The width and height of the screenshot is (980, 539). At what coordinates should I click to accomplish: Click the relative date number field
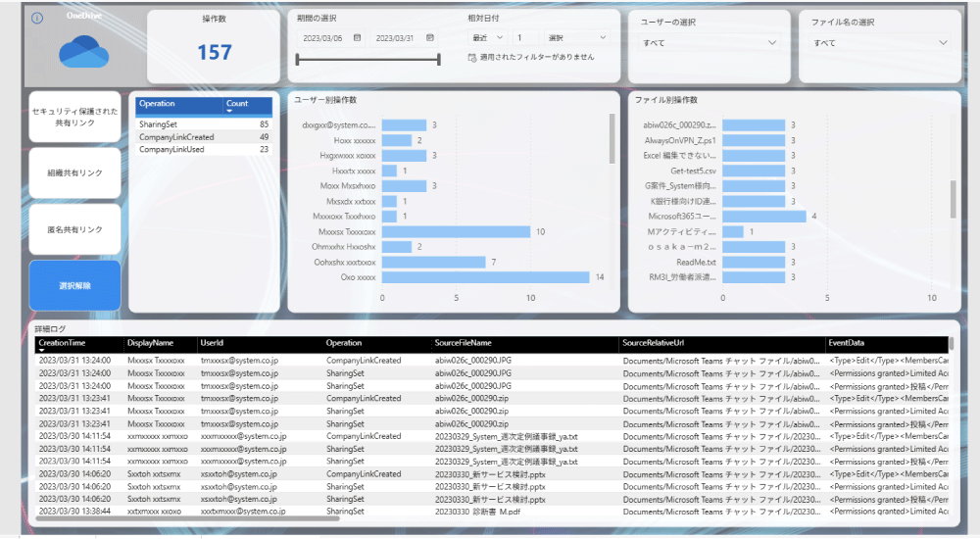[526, 37]
